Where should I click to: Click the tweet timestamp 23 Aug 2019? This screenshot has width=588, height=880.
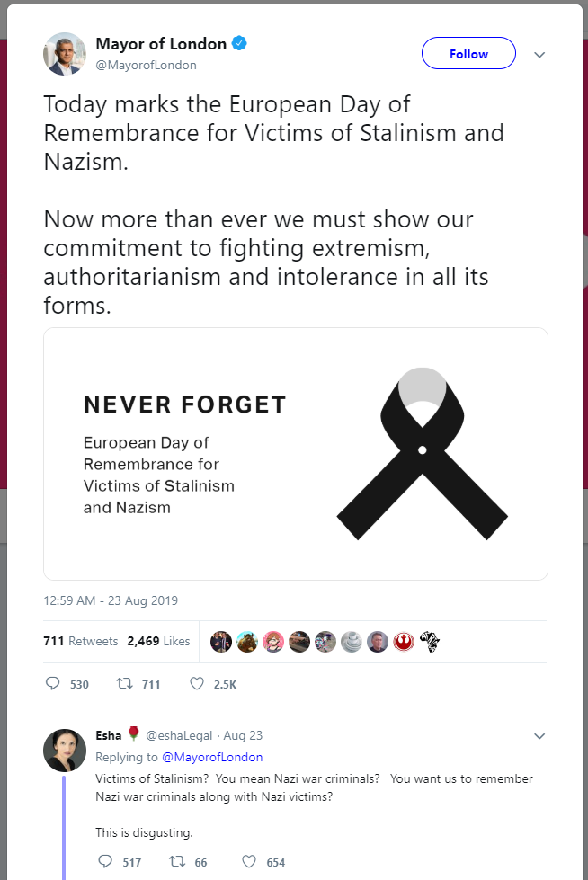(111, 600)
